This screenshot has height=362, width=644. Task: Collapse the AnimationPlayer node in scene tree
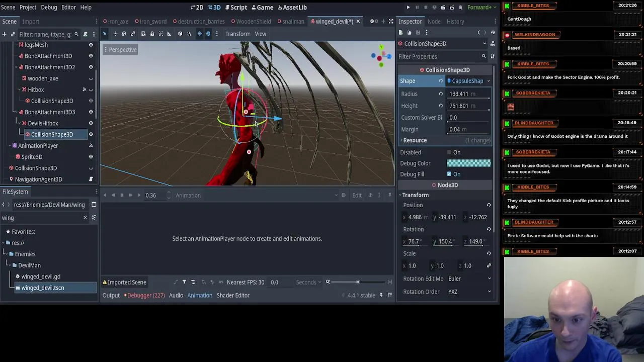point(9,146)
